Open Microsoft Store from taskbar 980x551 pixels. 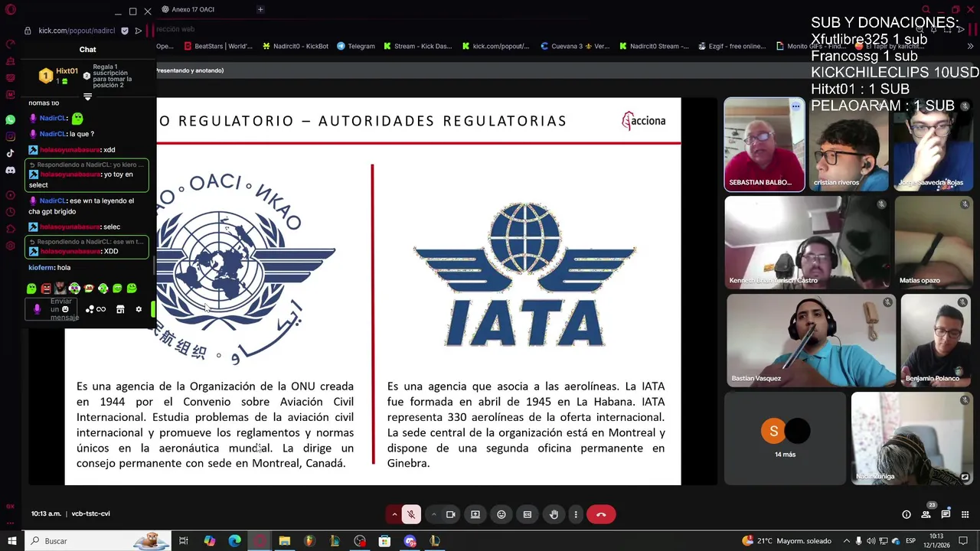click(x=384, y=541)
